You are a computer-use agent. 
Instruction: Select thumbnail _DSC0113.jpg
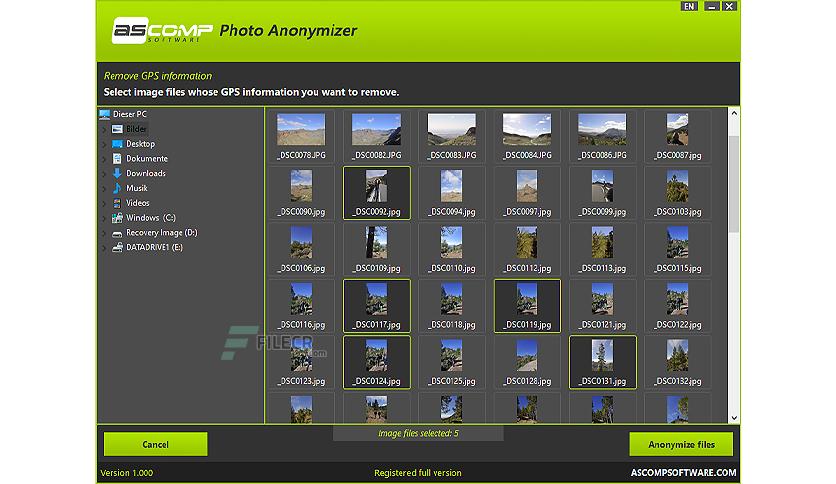coord(602,249)
